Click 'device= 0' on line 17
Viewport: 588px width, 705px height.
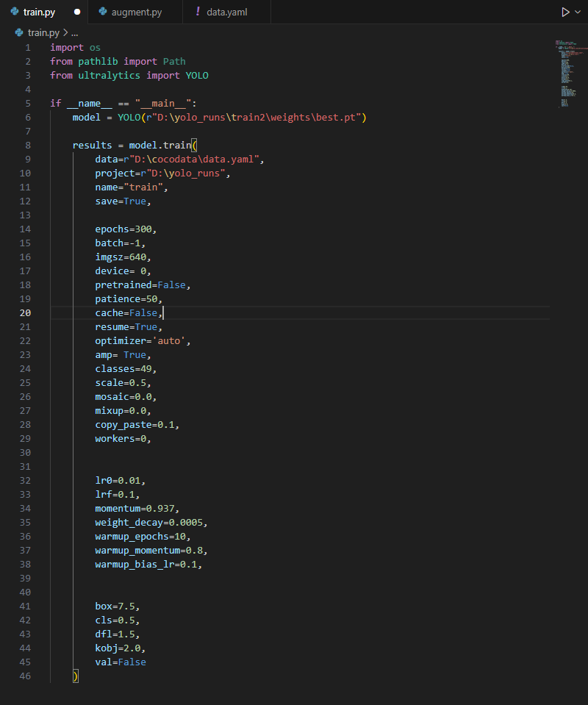click(x=121, y=271)
